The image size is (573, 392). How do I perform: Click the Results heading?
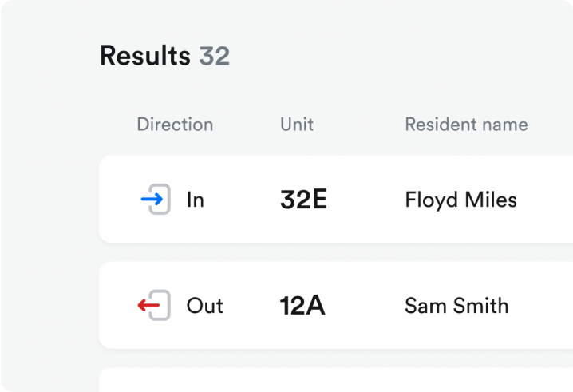coord(145,56)
